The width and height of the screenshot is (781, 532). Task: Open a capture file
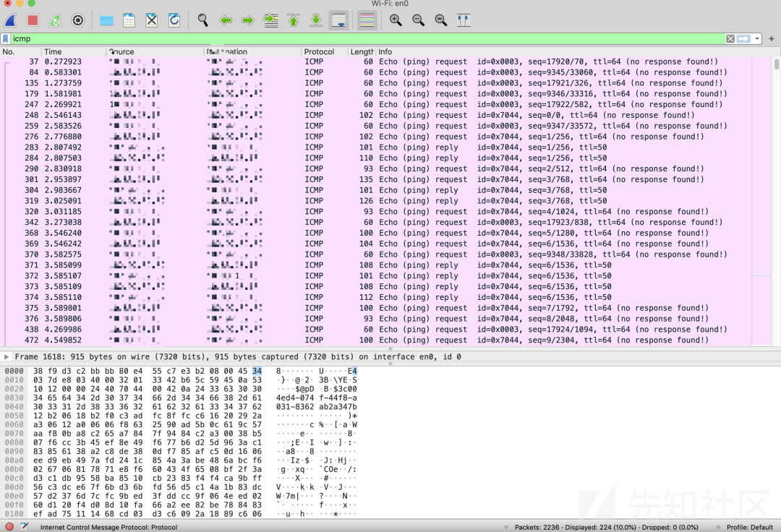[106, 20]
